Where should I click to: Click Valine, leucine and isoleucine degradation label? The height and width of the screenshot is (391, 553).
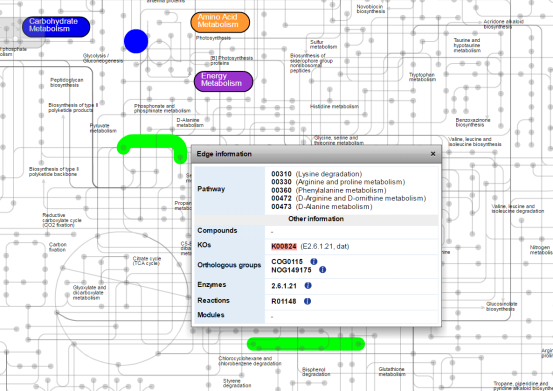[517, 208]
